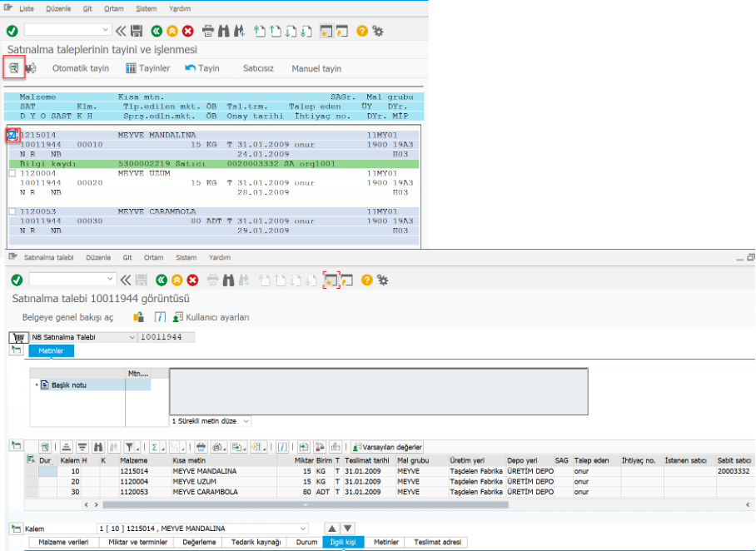Click the blue info icon next to Kullanıcı ayarları

(161, 317)
